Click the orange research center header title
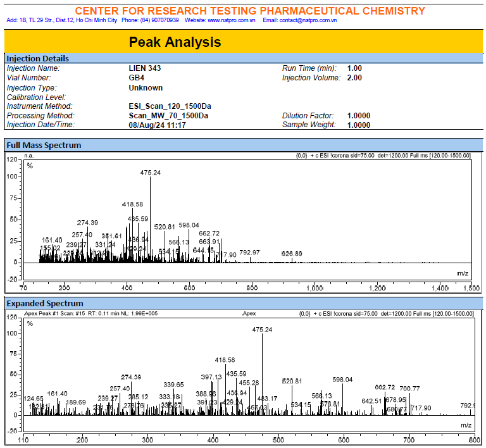This screenshot has height=448, width=486. point(250,11)
